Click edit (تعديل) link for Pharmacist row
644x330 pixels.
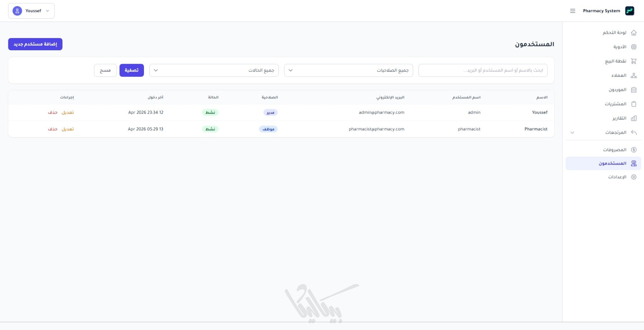click(67, 129)
